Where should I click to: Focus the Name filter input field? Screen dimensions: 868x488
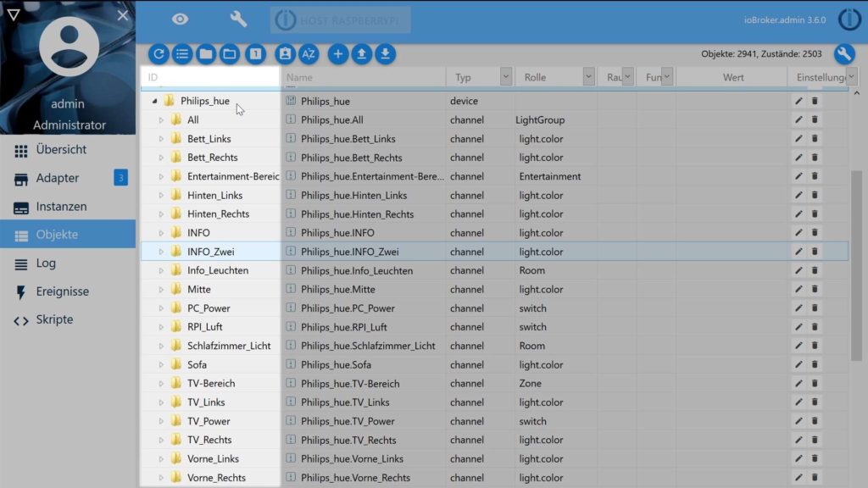pyautogui.click(x=363, y=77)
